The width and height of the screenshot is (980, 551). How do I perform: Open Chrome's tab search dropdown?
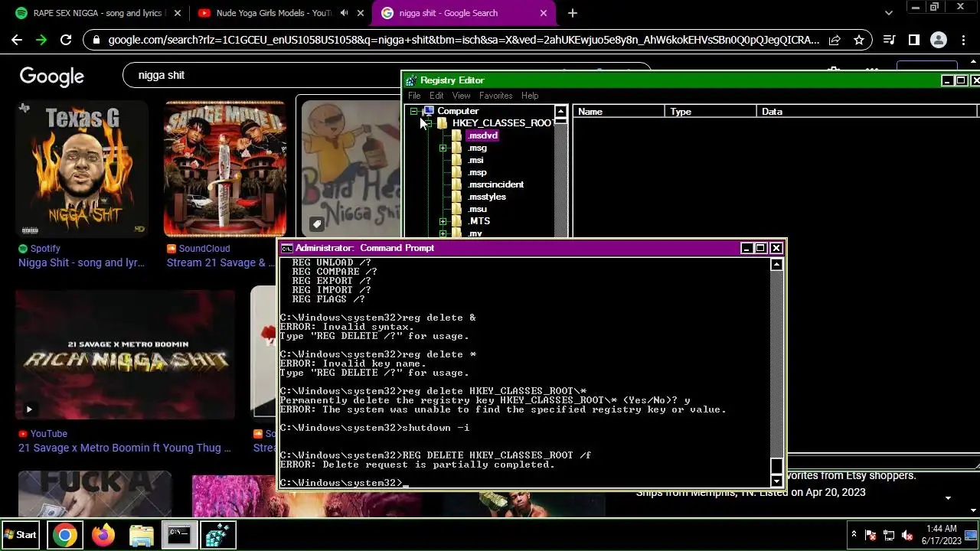[x=889, y=13]
